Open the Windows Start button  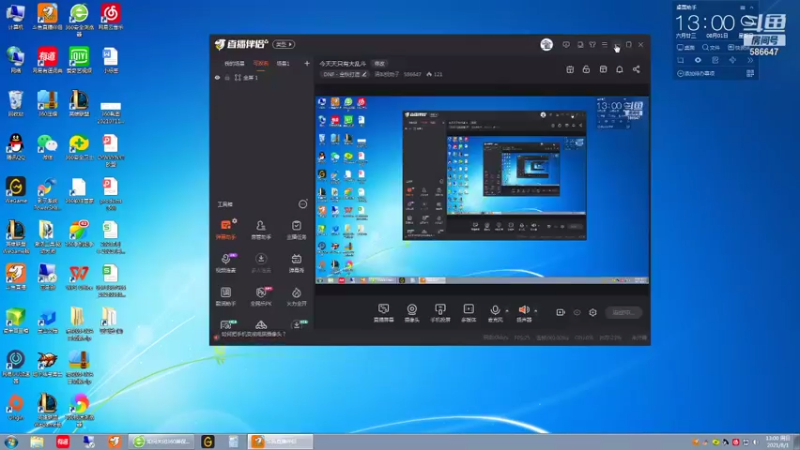(x=11, y=442)
